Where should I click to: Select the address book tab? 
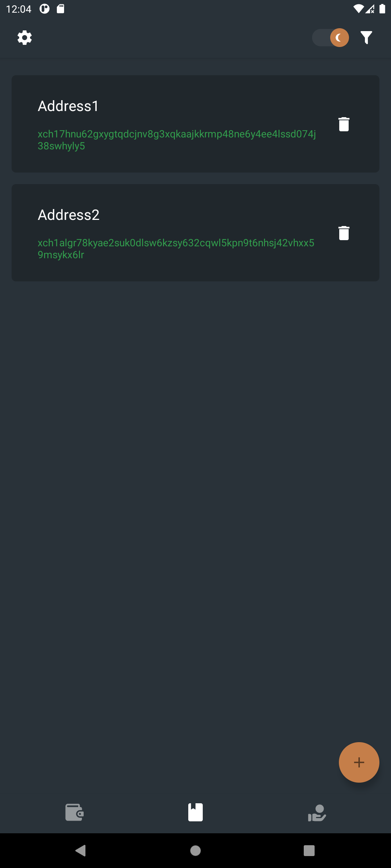tap(195, 812)
